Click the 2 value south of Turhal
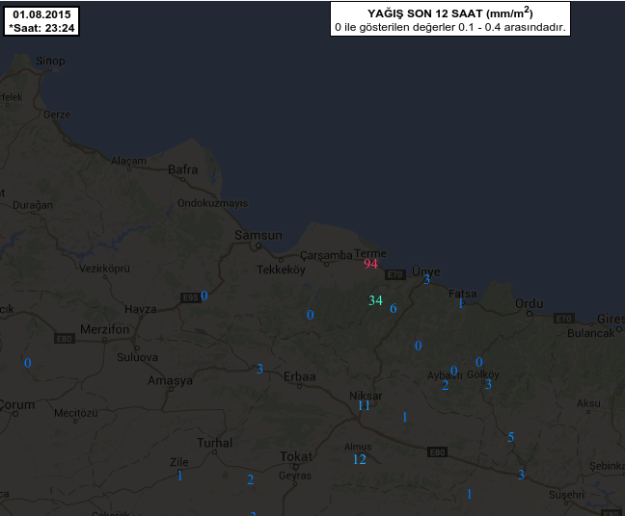 coord(250,479)
